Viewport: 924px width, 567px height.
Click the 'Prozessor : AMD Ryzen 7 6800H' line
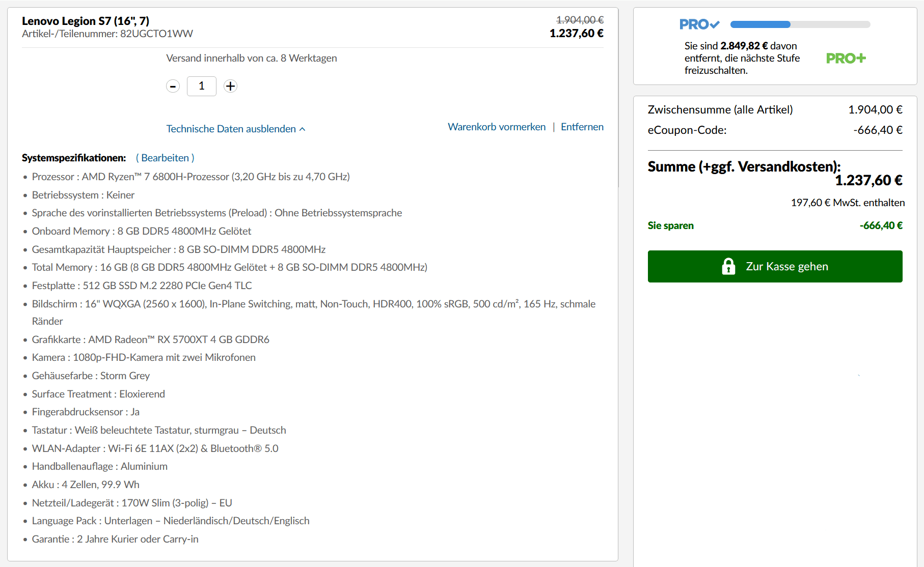(191, 177)
